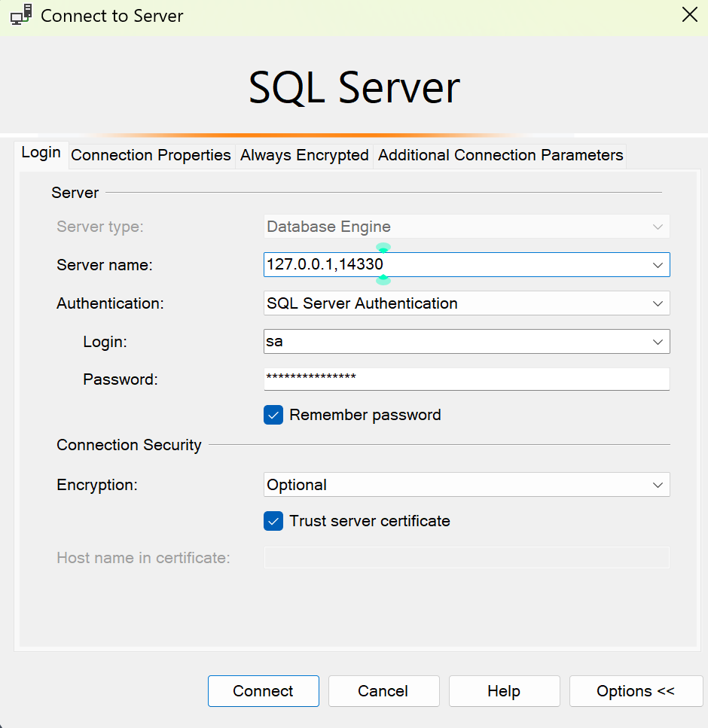
Task: Open the Encryption dropdown showing Optional
Action: coord(466,485)
